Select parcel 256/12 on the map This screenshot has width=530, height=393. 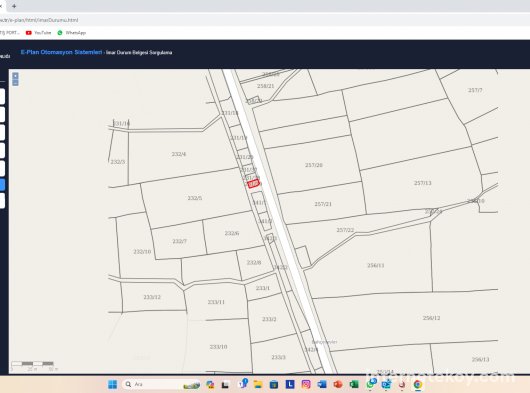pos(431,318)
